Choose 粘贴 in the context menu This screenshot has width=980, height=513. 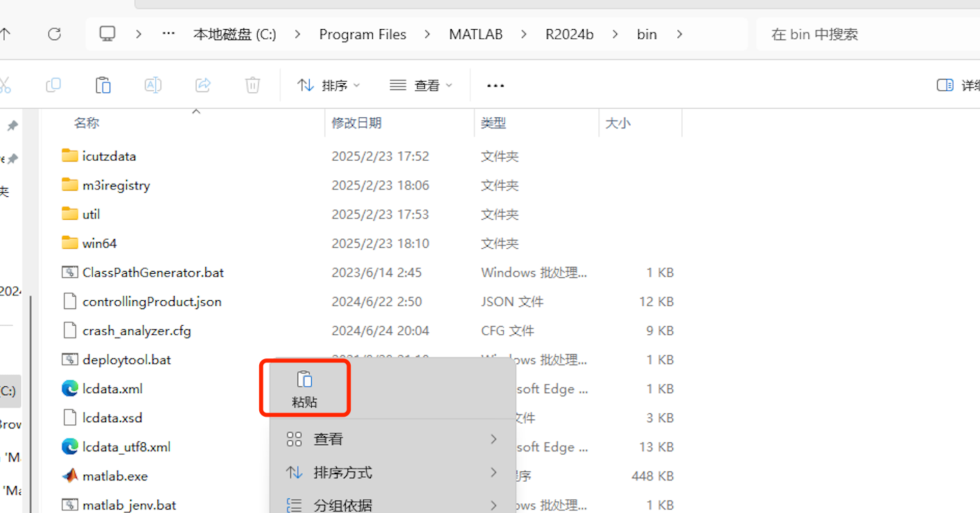(304, 389)
